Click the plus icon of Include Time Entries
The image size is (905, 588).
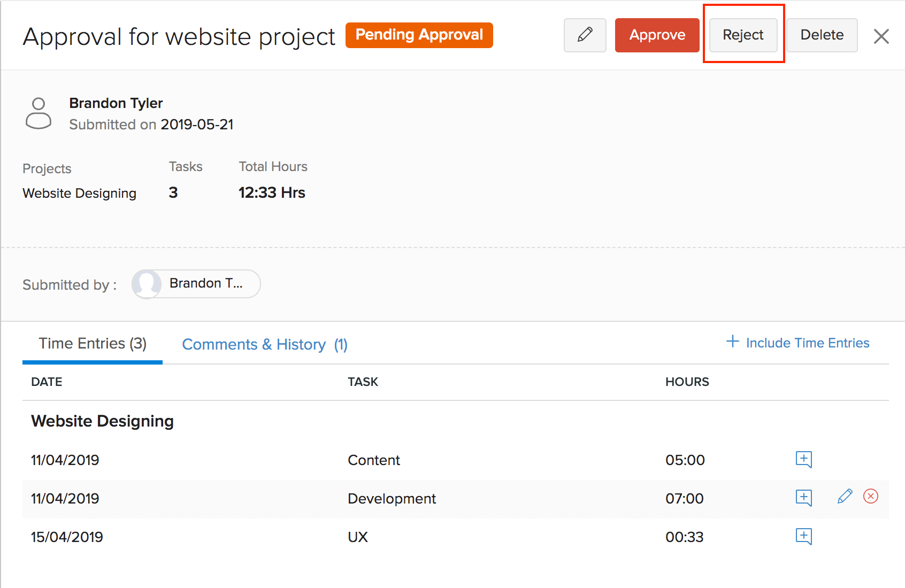coord(732,342)
